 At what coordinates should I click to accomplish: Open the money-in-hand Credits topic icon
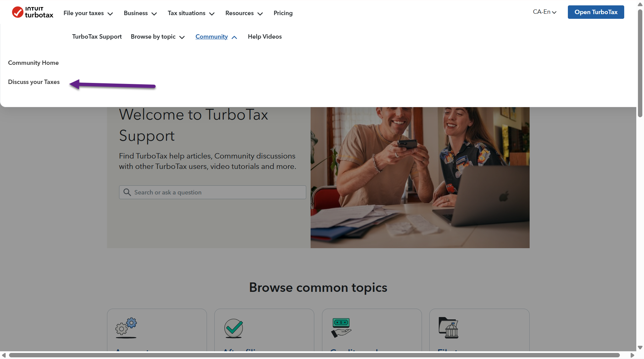click(341, 328)
